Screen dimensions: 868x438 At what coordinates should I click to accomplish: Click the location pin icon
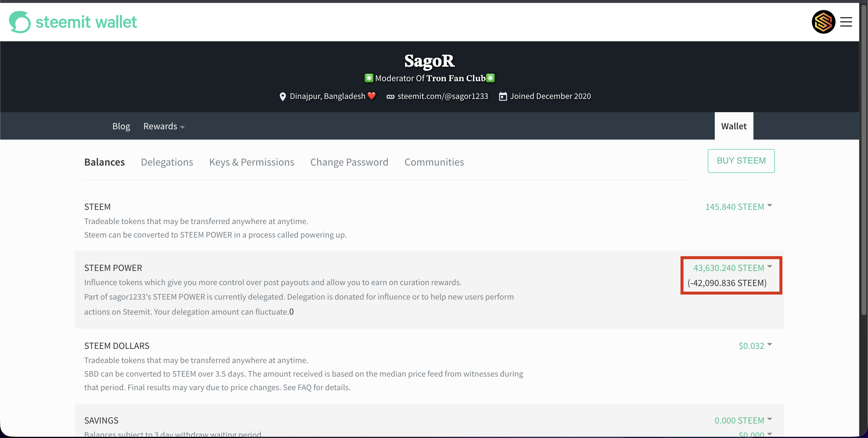[283, 97]
